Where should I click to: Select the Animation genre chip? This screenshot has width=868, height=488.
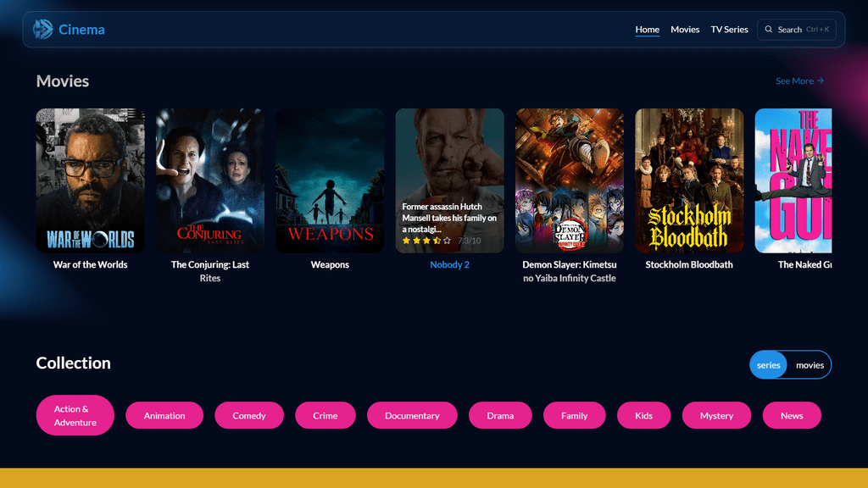[164, 415]
